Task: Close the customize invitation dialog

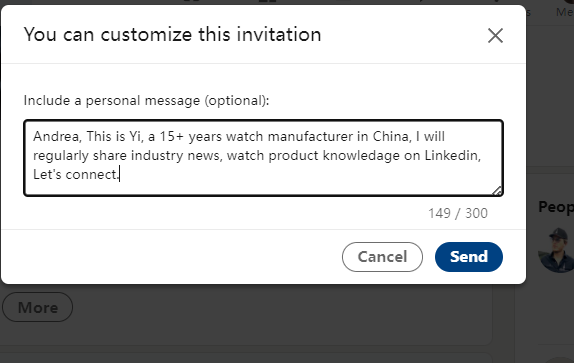Action: [495, 35]
